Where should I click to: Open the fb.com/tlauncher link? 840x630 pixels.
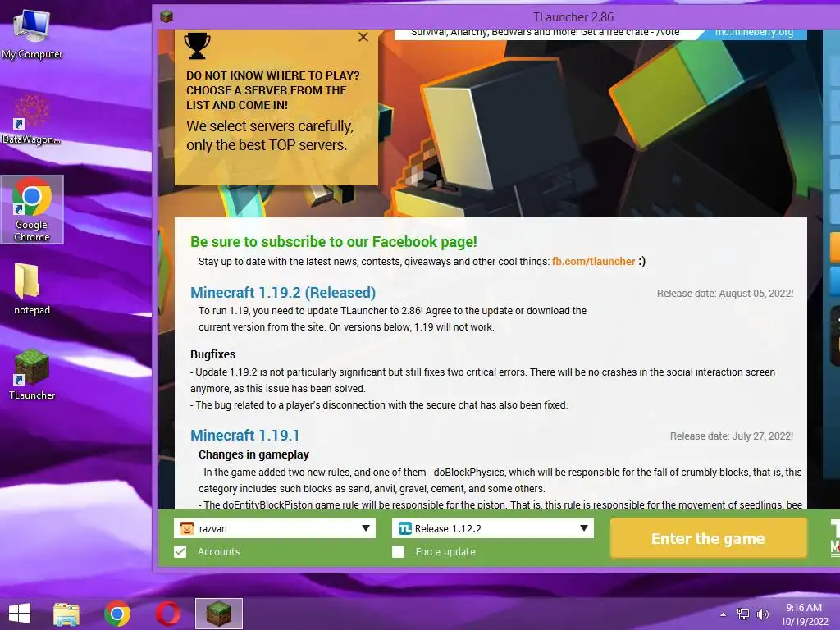tap(594, 262)
